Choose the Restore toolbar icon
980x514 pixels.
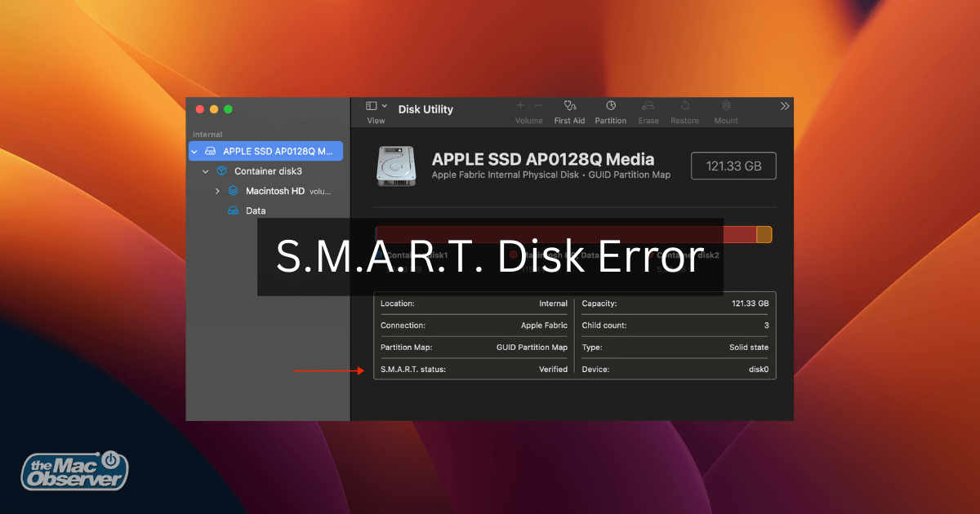(684, 106)
